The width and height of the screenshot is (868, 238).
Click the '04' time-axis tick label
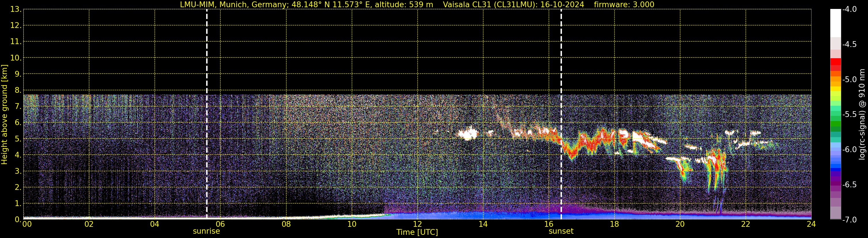coord(155,224)
